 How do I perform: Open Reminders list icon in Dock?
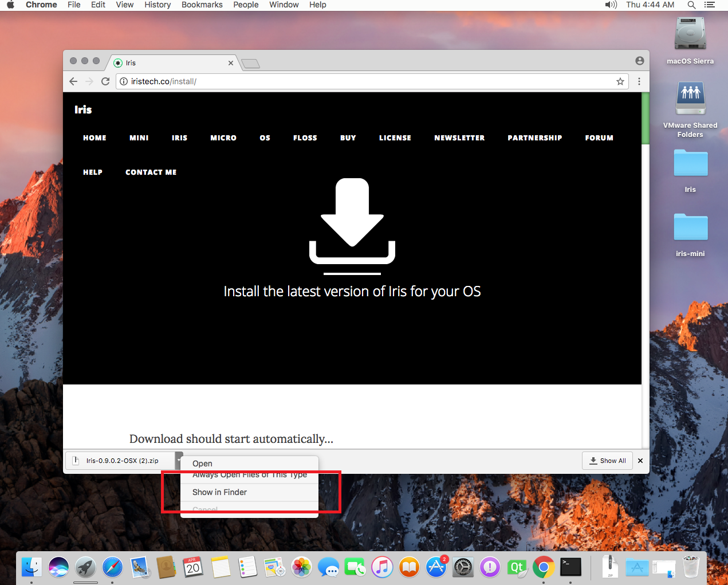(x=247, y=567)
